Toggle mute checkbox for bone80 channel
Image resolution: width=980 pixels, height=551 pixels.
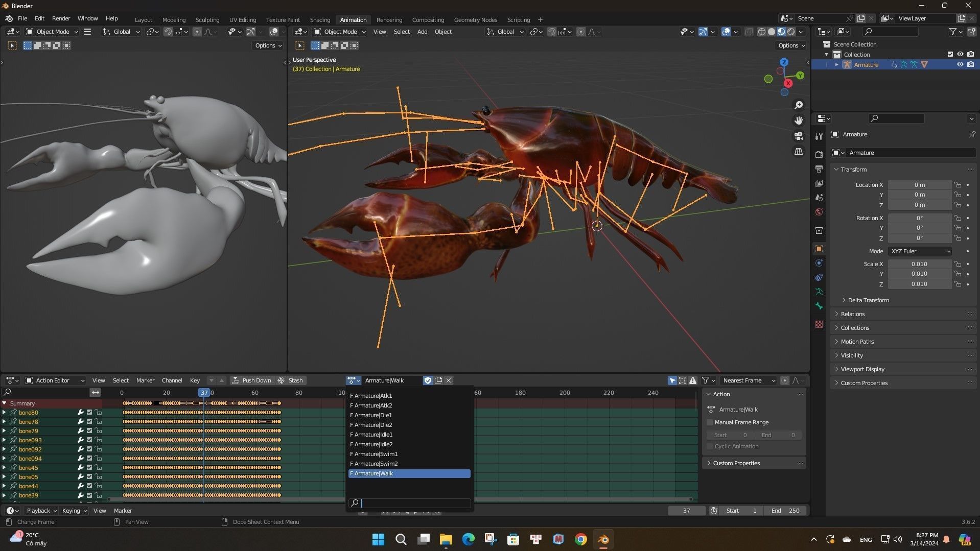pyautogui.click(x=89, y=413)
